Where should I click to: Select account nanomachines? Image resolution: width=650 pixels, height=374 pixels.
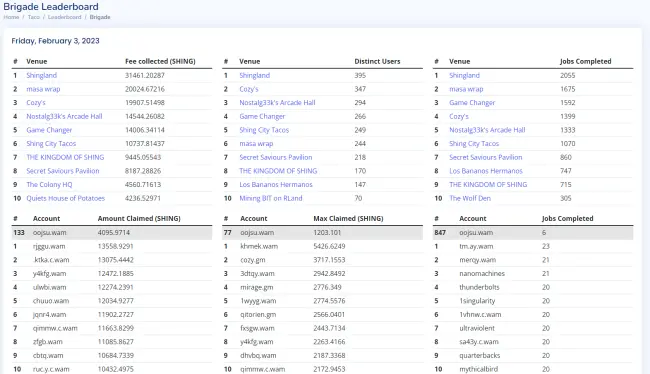coord(482,274)
